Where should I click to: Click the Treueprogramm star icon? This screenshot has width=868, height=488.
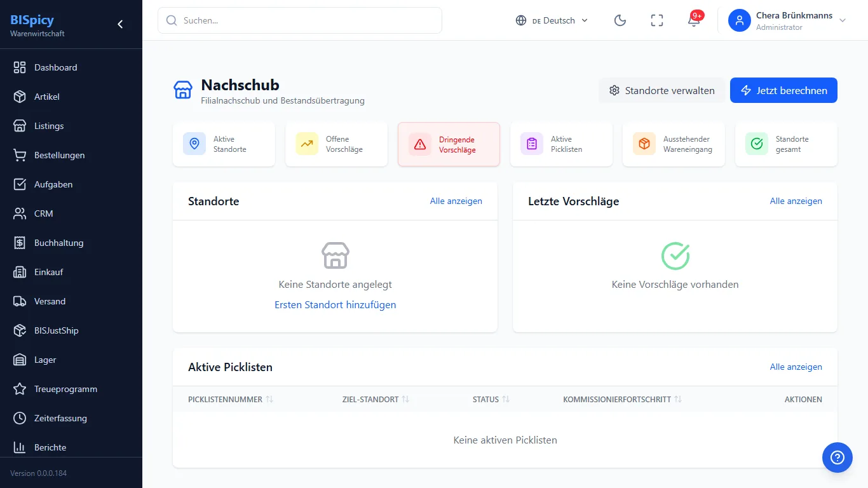tap(20, 389)
